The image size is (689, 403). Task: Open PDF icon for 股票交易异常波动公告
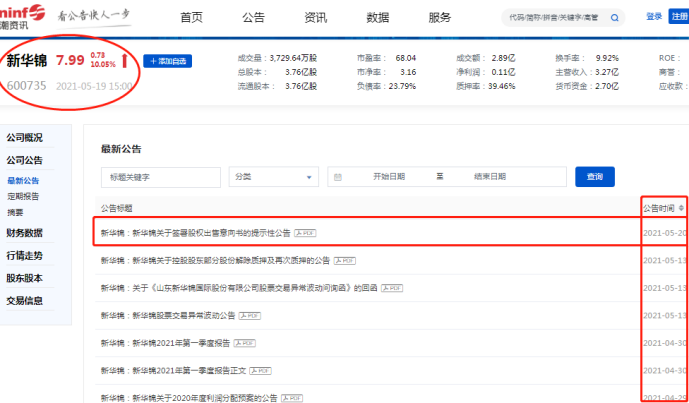tap(250, 316)
